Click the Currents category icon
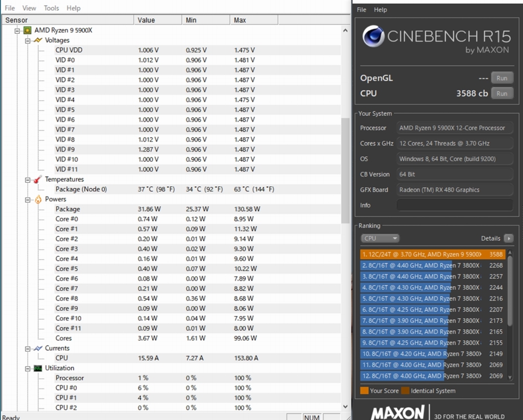The height and width of the screenshot is (420, 523). pos(38,348)
